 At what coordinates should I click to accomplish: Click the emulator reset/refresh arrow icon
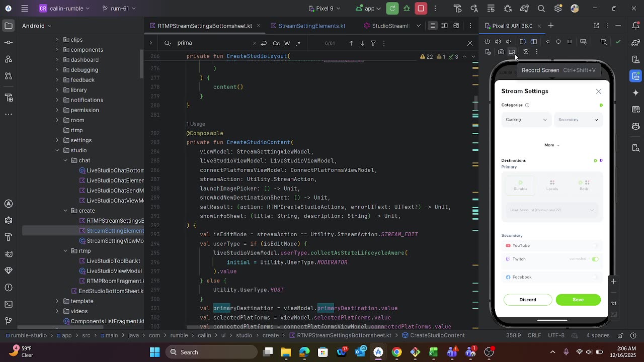(526, 52)
